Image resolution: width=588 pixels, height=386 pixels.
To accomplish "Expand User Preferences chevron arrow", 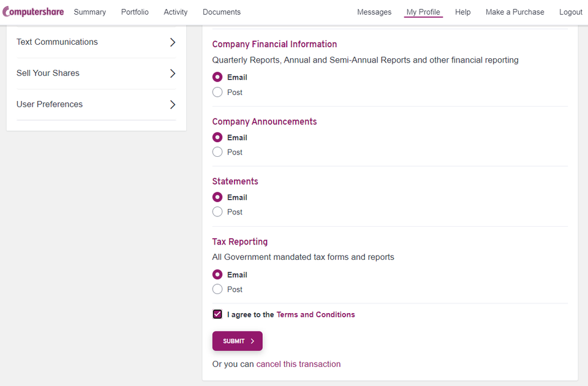I will click(x=173, y=104).
